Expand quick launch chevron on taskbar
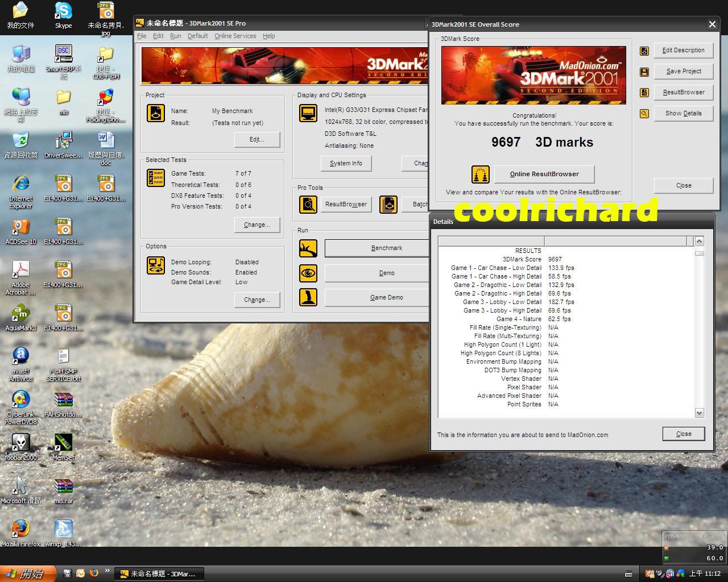This screenshot has height=582, width=728. [x=108, y=570]
